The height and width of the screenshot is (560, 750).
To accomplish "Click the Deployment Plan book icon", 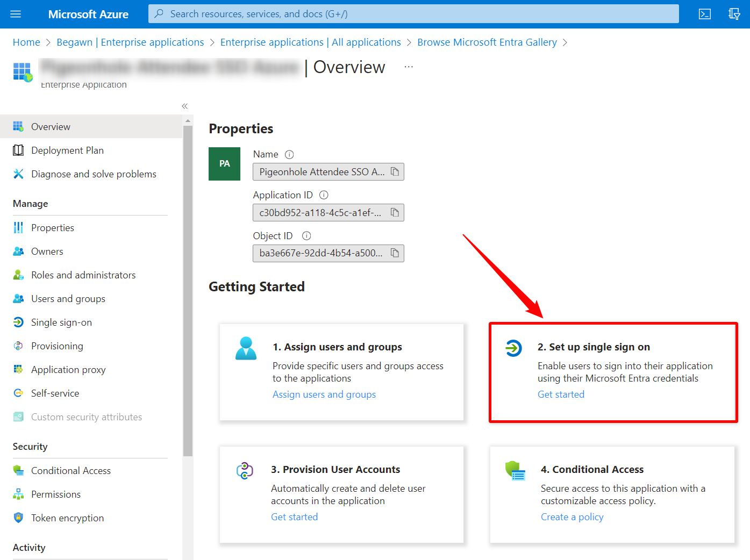I will click(x=18, y=150).
